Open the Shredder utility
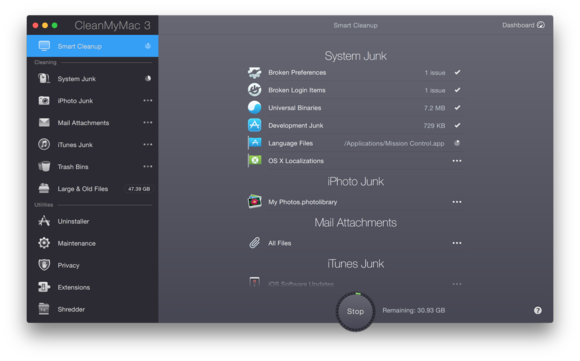580x361 pixels. coord(92,309)
